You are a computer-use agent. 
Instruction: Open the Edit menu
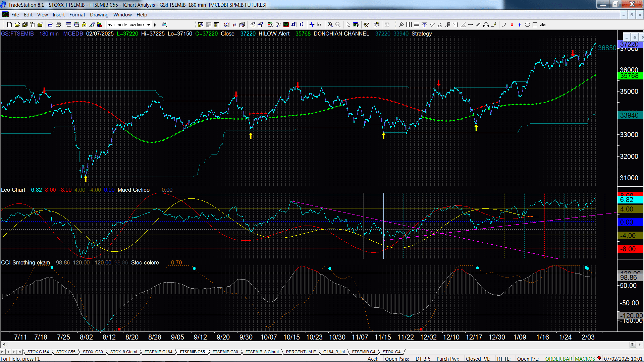click(28, 15)
